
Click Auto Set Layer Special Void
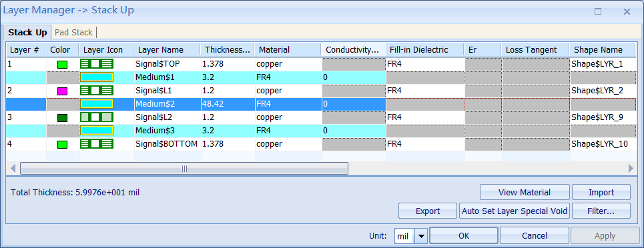515,211
